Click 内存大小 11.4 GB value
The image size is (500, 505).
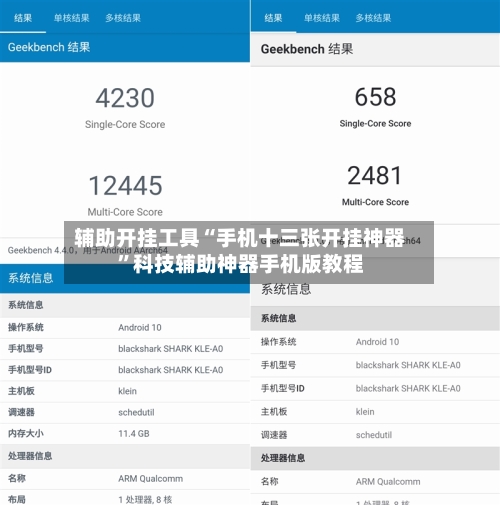coord(134,434)
